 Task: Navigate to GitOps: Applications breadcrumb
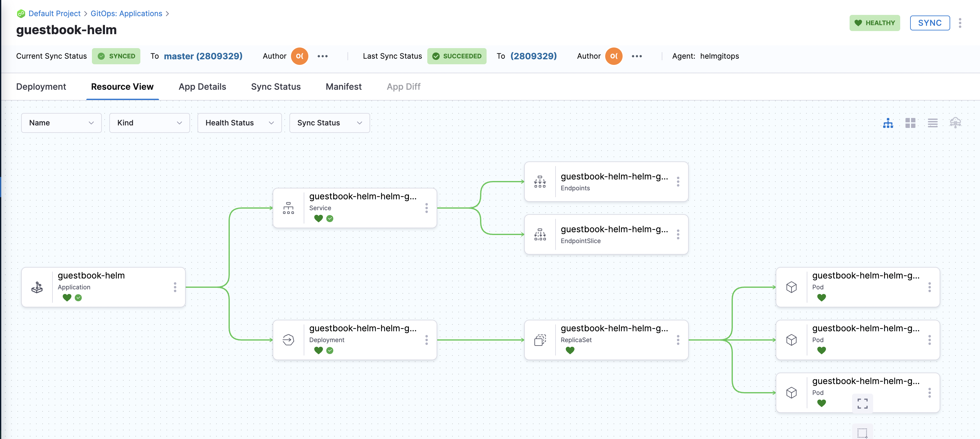(x=126, y=13)
